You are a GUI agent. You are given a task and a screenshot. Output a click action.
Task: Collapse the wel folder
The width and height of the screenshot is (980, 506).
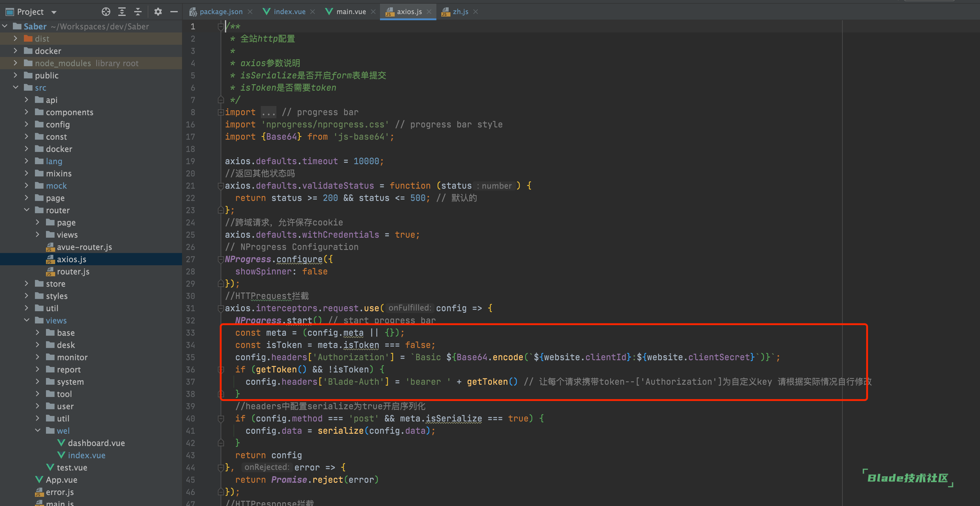[38, 430]
